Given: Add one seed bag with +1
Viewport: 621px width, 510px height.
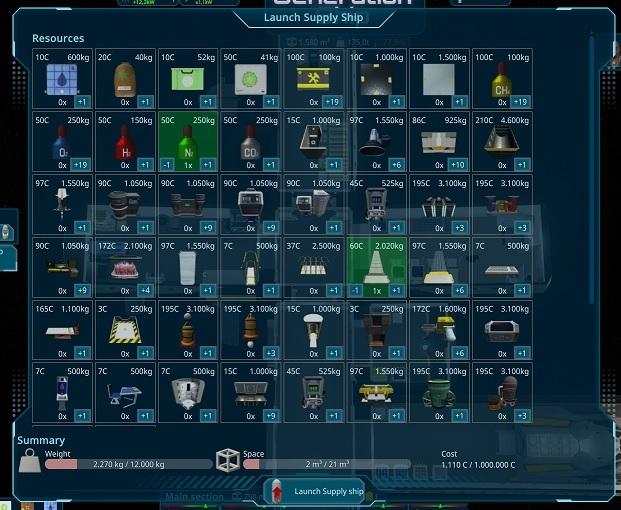Looking at the screenshot, I should [x=145, y=102].
